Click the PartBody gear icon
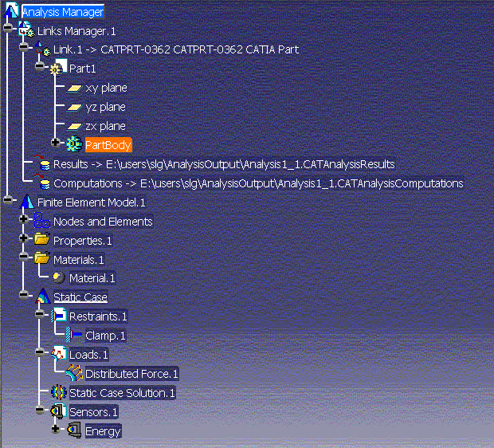This screenshot has height=448, width=494. 74,144
